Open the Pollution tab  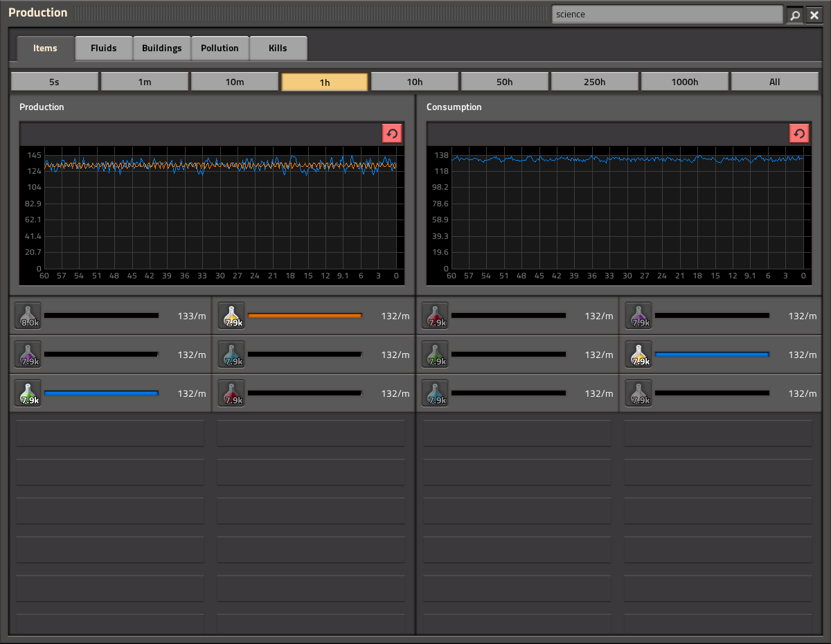(220, 48)
